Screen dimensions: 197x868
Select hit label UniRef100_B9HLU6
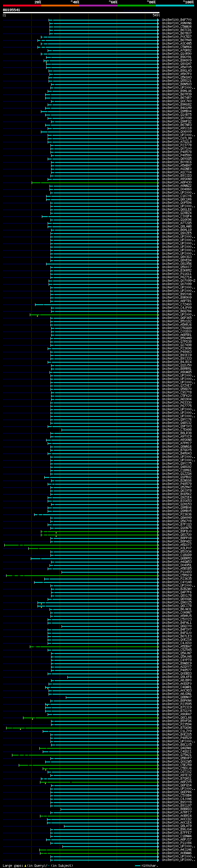(176, 91)
